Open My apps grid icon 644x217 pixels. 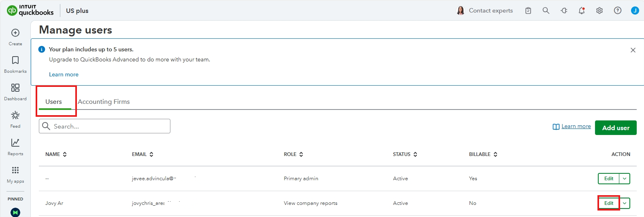pos(15,171)
